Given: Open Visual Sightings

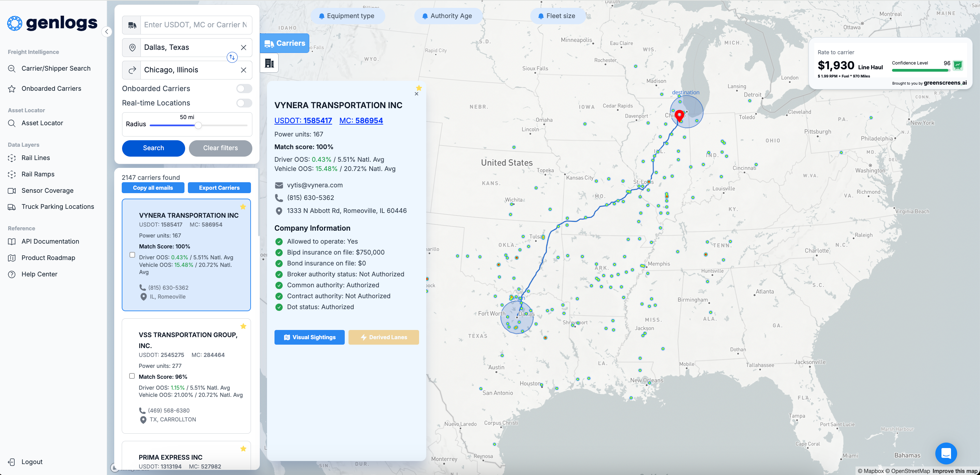Looking at the screenshot, I should pos(310,337).
